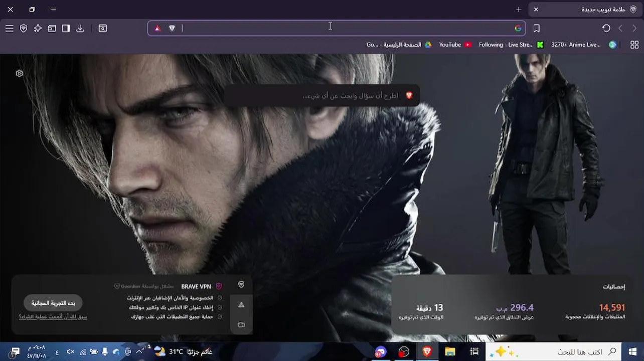Viewport: 644px width, 361px height.
Task: Open Following - Live Stre... bookmark
Action: [511, 45]
